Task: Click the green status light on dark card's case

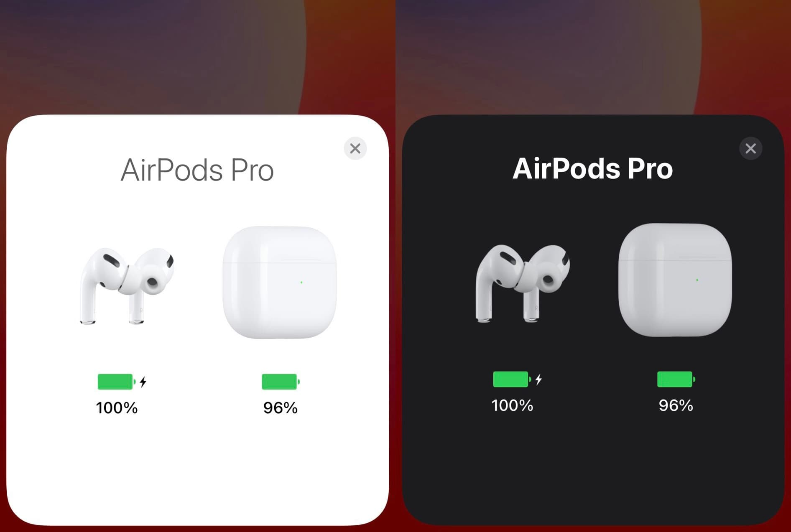Action: point(697,280)
